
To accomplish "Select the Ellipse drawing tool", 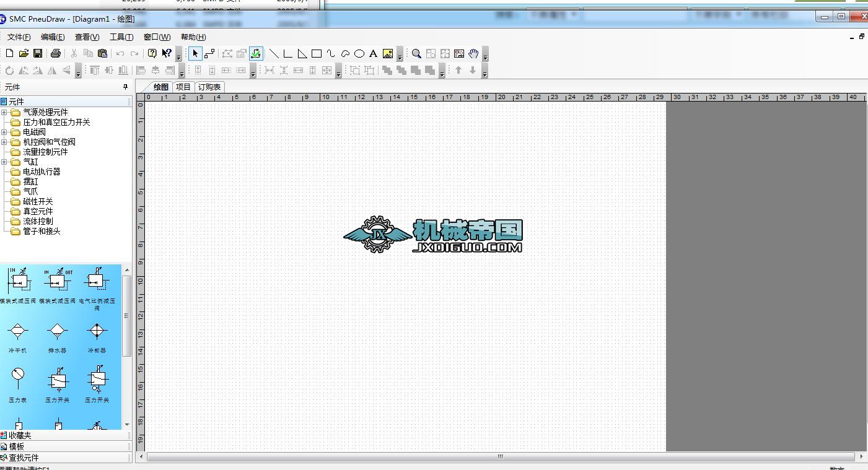I will click(359, 54).
